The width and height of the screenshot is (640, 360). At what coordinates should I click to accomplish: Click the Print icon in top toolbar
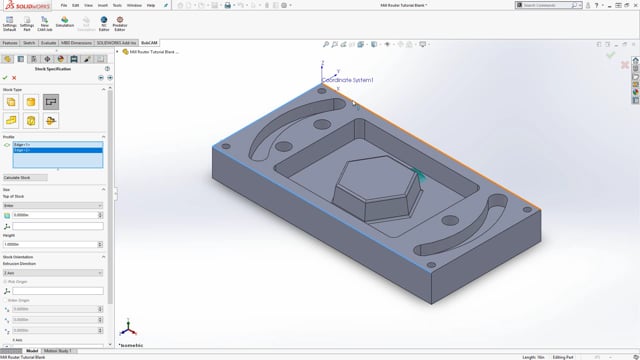[x=228, y=5]
